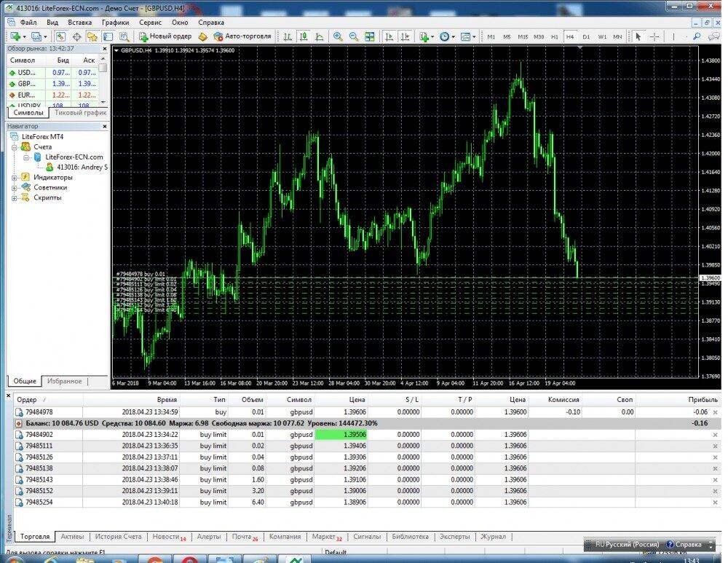This screenshot has width=728, height=563.
Task: Open the Графики menu
Action: (x=115, y=22)
